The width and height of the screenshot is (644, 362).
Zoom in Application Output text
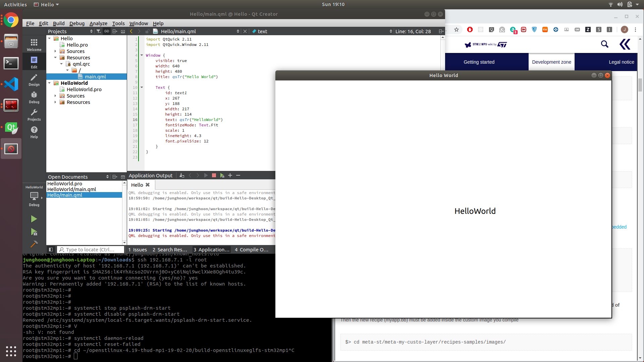230,175
